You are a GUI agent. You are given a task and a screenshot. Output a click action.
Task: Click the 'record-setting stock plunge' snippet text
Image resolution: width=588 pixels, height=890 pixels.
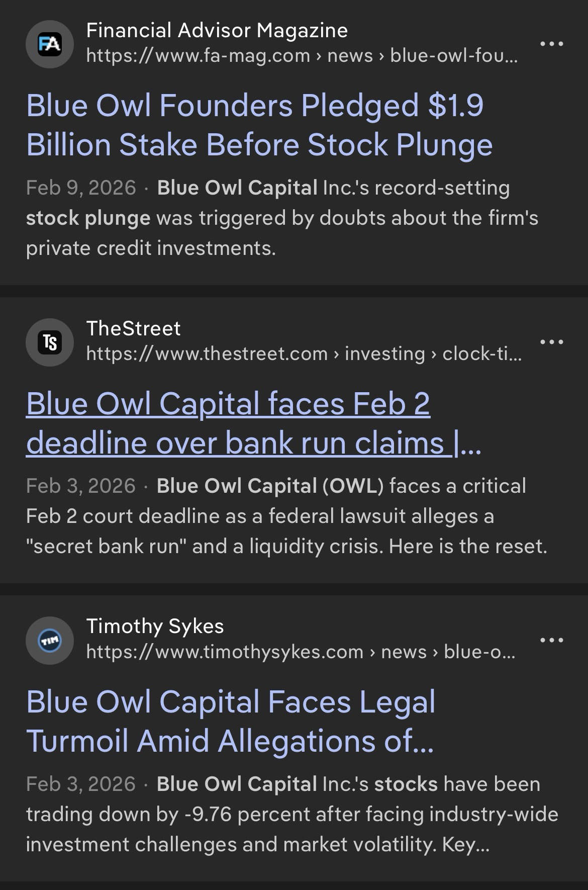click(281, 218)
